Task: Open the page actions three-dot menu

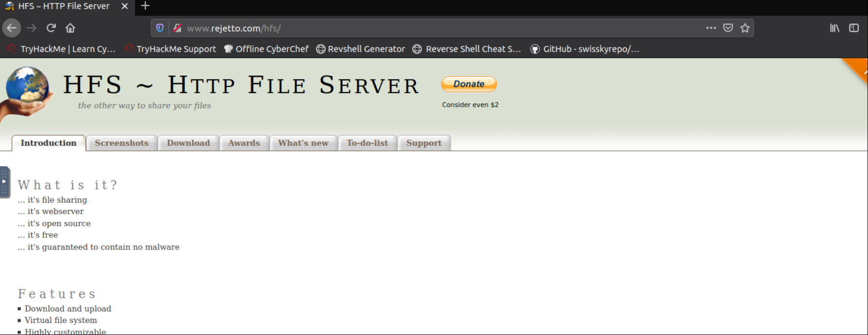Action: coord(711,28)
